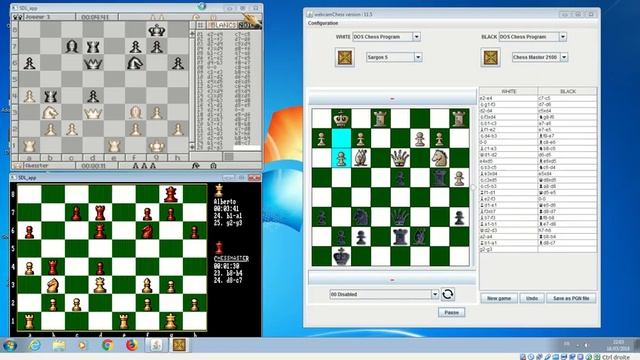Click the '24. d8-c7' move text in Chessmaster
Image resolution: width=640 pixels, height=360 pixels.
[x=227, y=280]
